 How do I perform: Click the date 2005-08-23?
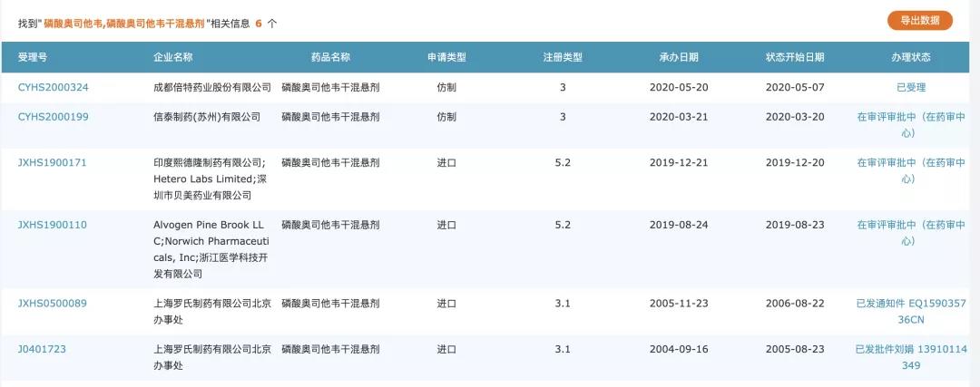pos(795,349)
